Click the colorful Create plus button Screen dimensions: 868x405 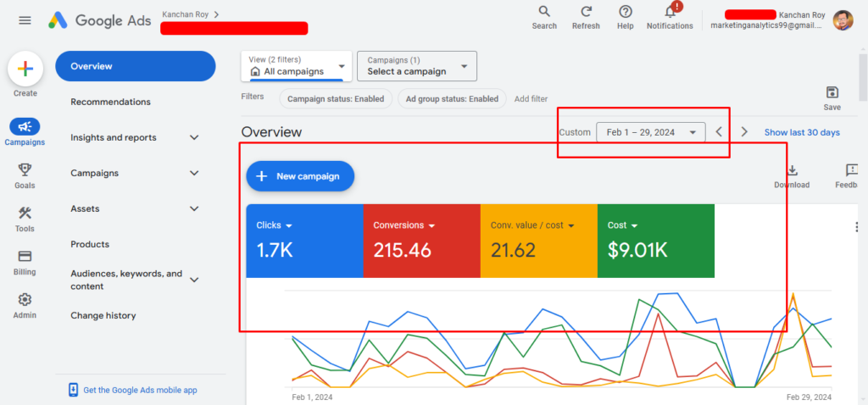(25, 69)
